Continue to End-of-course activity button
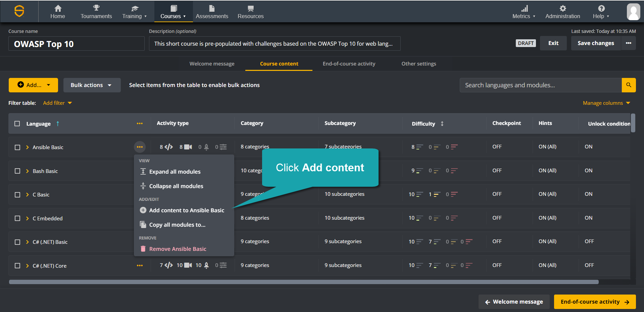This screenshot has width=644, height=312. pyautogui.click(x=595, y=302)
